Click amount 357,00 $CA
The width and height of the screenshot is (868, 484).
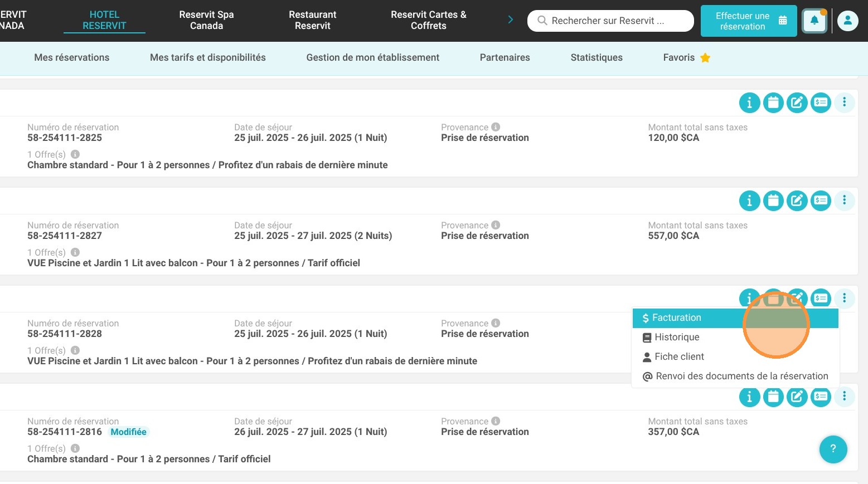(673, 432)
